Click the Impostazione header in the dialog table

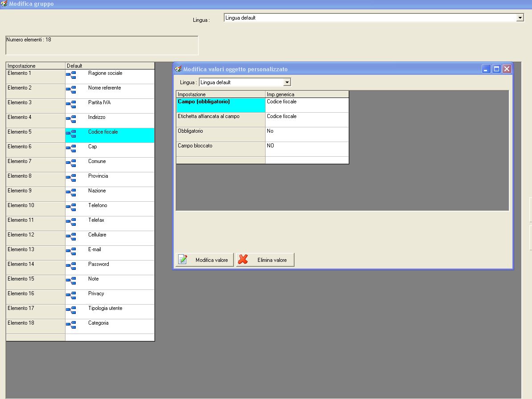pyautogui.click(x=221, y=94)
